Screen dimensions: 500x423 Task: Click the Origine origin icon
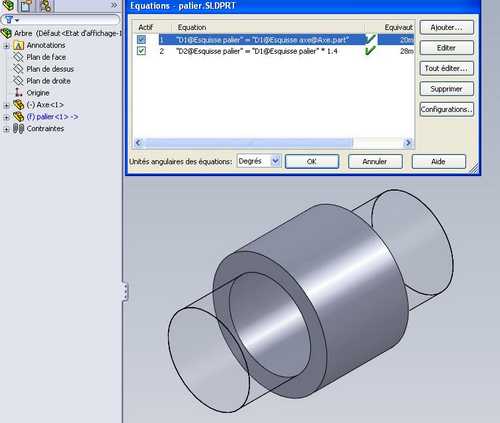[19, 92]
